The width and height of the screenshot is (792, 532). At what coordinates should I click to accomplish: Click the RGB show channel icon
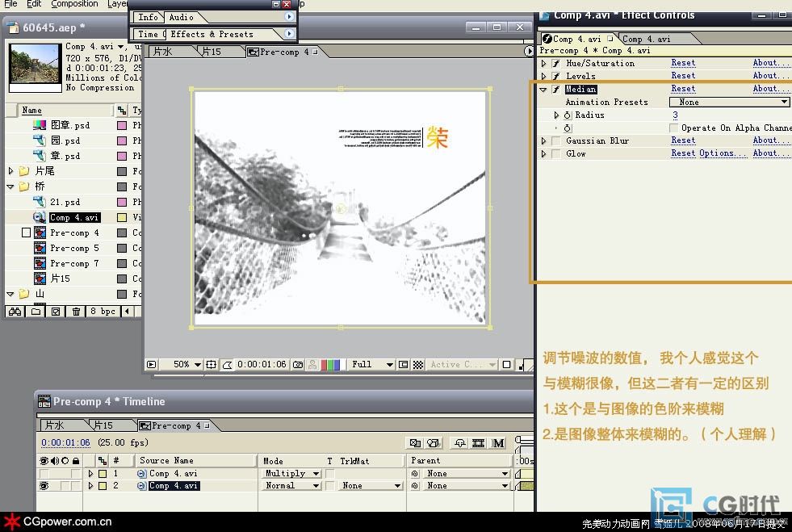click(x=330, y=364)
